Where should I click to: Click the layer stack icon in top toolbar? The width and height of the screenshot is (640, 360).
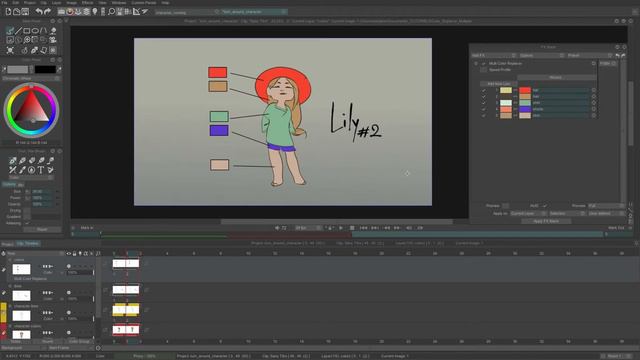(x=87, y=12)
